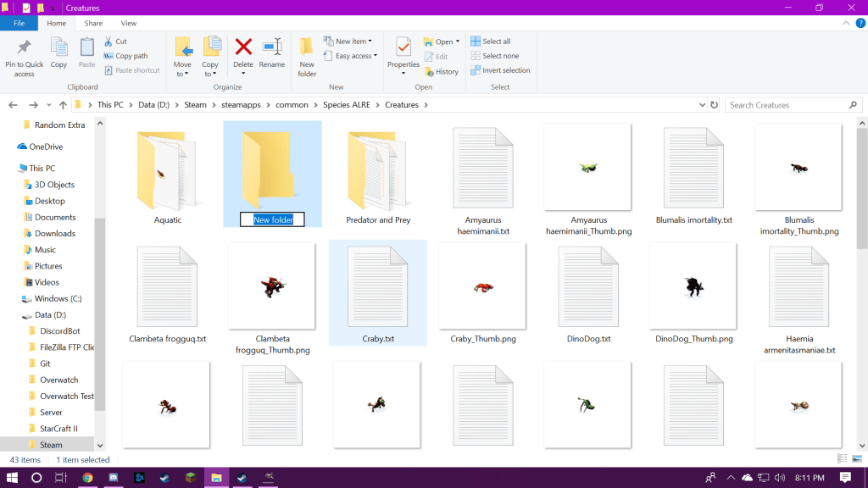Click the Copy icon in the Clipboard group
Screen dimensions: 868x488
coord(58,47)
